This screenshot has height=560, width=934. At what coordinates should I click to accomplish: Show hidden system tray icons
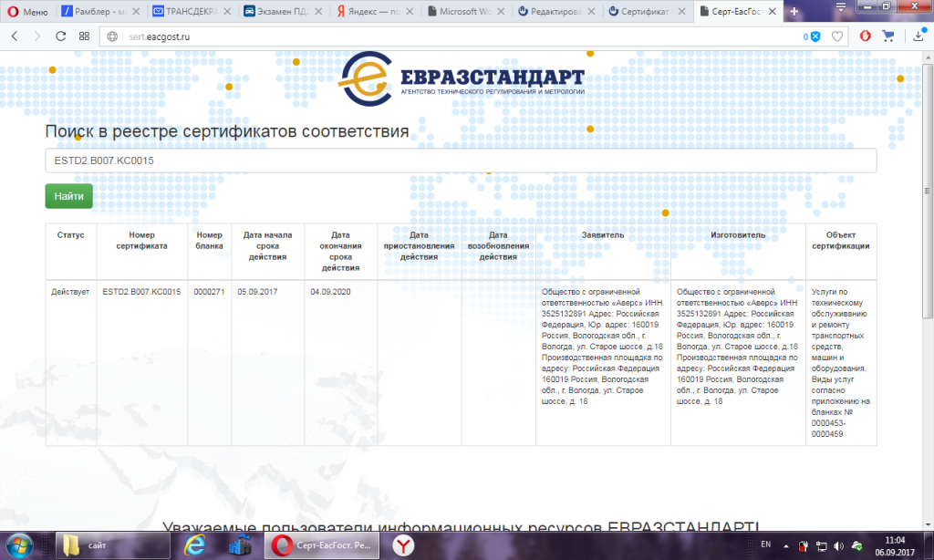(x=785, y=545)
